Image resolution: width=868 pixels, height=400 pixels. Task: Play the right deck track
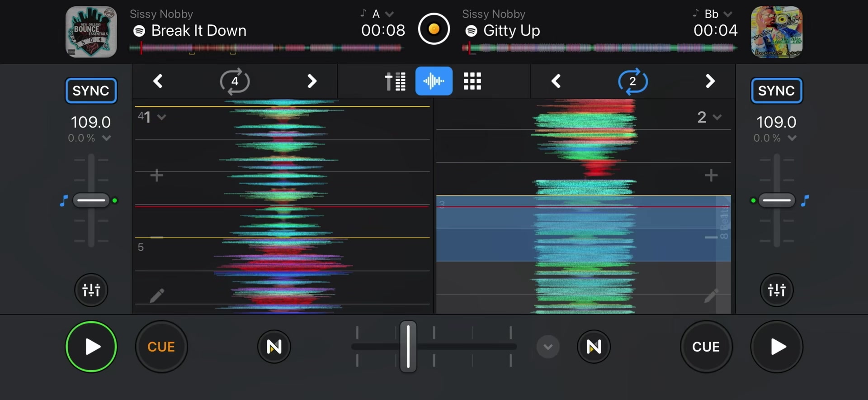(x=777, y=347)
